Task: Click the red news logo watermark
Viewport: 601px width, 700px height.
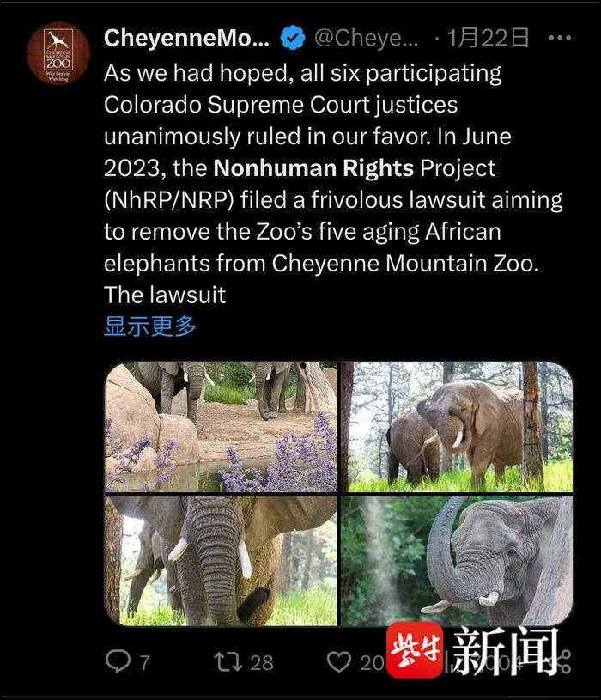Action: tap(415, 650)
